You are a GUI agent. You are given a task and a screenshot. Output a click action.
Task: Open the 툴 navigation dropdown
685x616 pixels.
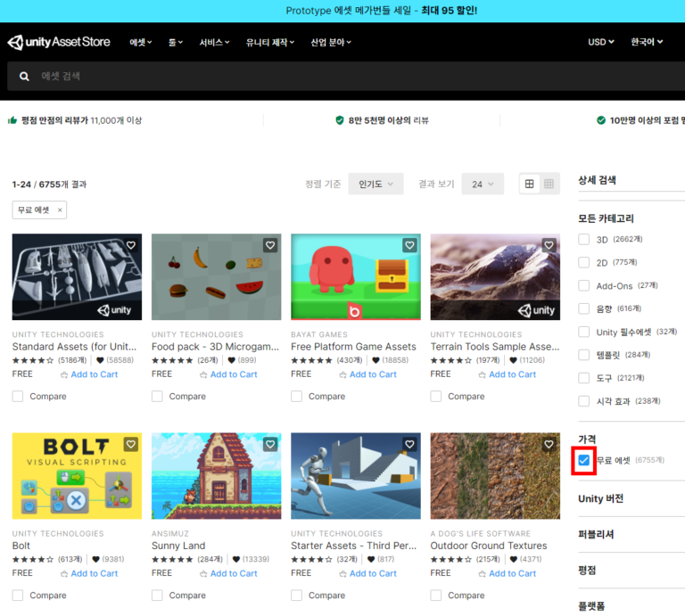pyautogui.click(x=176, y=43)
